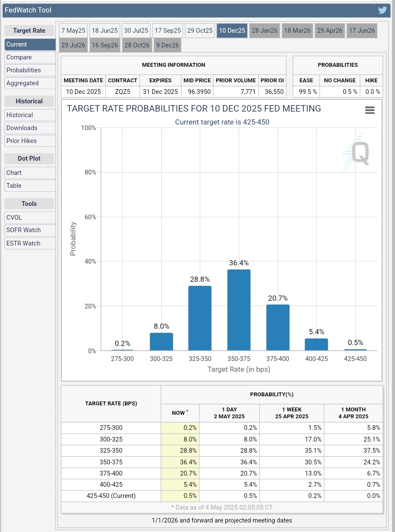Open the Current target rate view
This screenshot has height=532, width=395.
point(30,44)
